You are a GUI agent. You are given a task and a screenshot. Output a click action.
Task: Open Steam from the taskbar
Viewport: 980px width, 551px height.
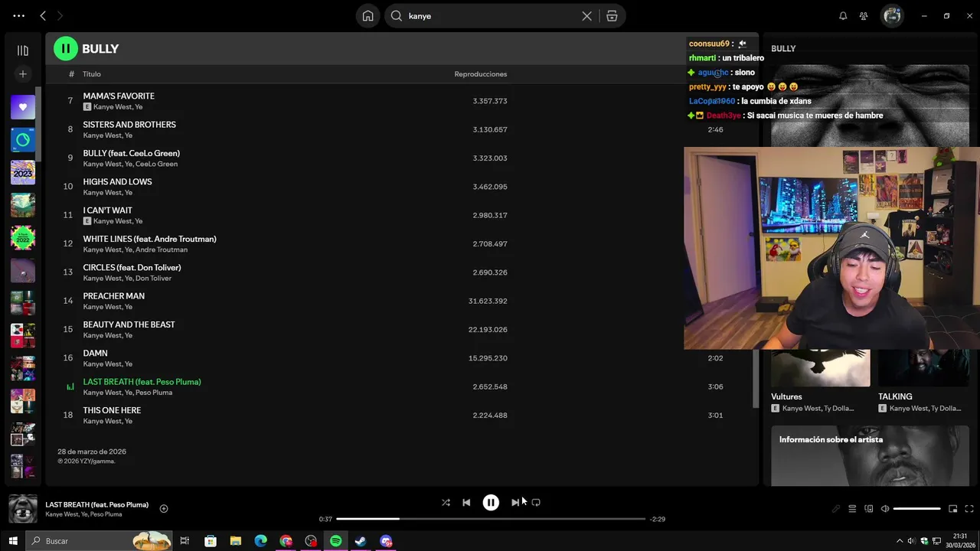point(361,541)
